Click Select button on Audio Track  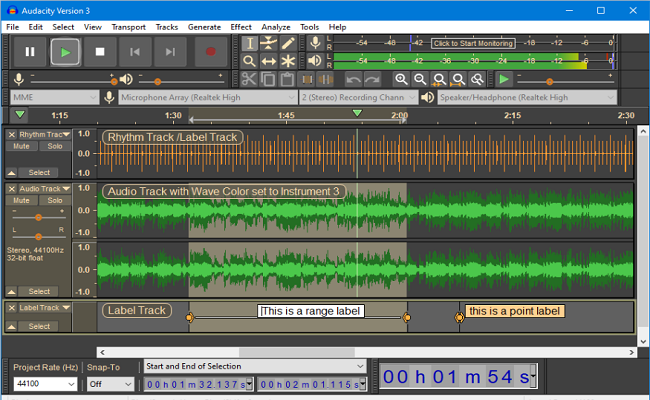39,291
